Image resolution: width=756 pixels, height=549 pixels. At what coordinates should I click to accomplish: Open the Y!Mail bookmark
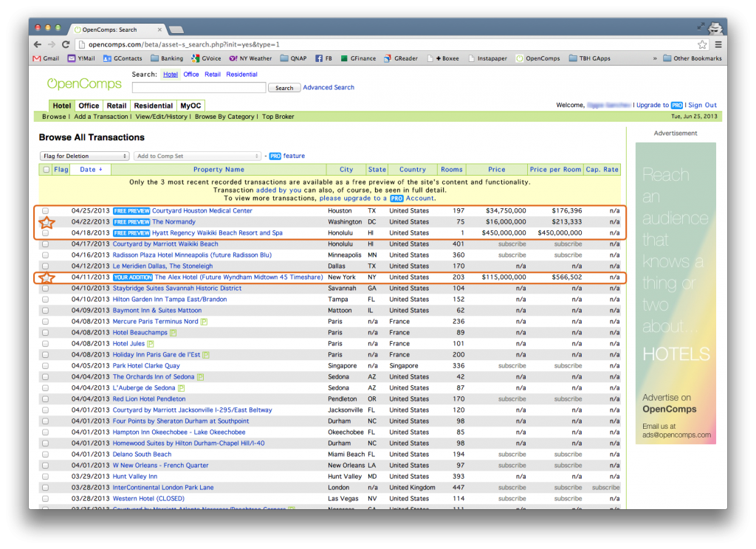[81, 58]
